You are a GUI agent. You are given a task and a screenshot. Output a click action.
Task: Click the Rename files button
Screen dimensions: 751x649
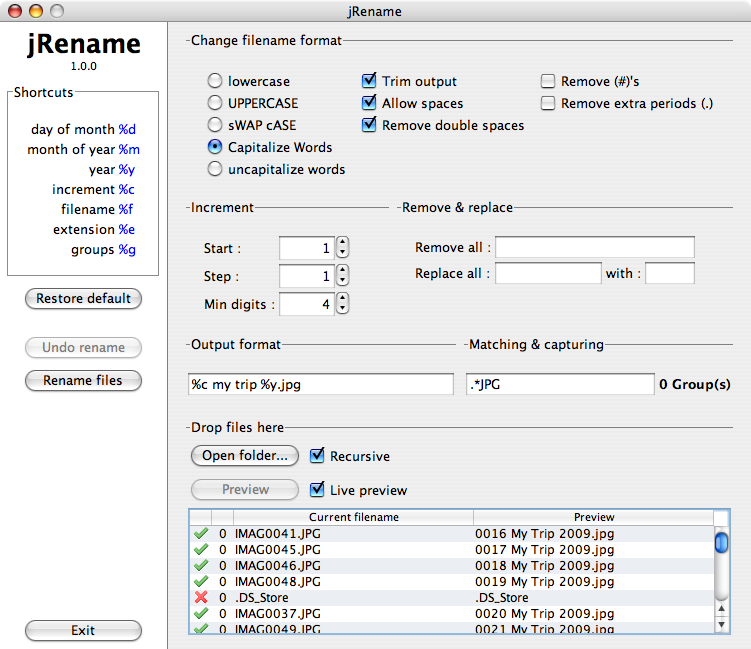[x=83, y=380]
